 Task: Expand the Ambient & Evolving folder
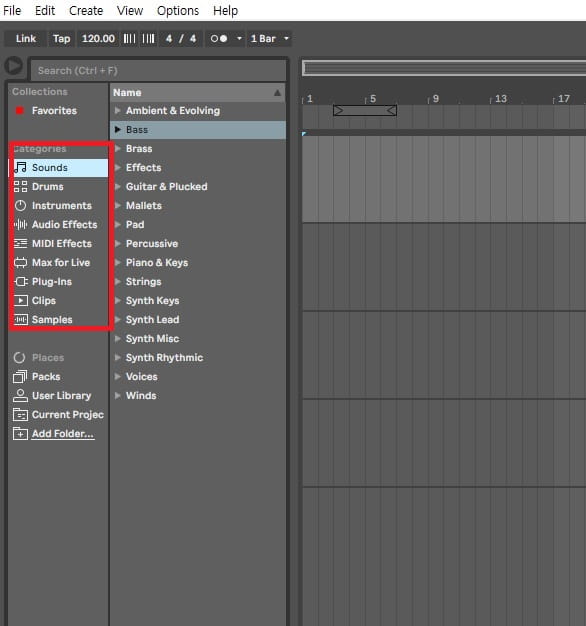click(117, 110)
